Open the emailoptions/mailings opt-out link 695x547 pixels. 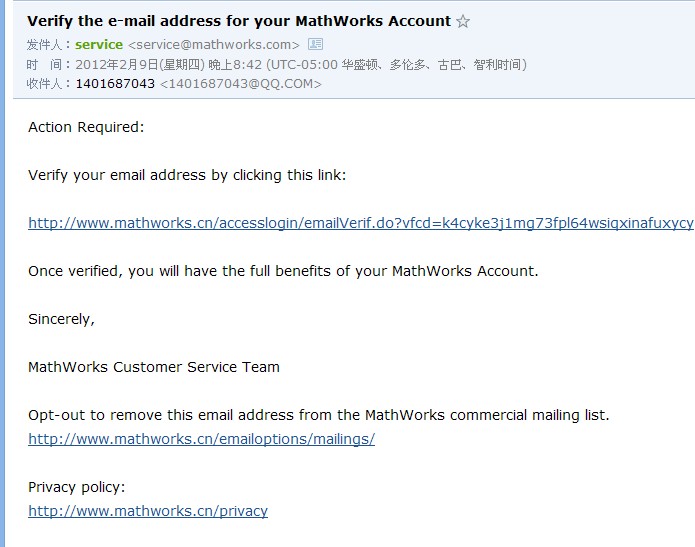pos(201,439)
